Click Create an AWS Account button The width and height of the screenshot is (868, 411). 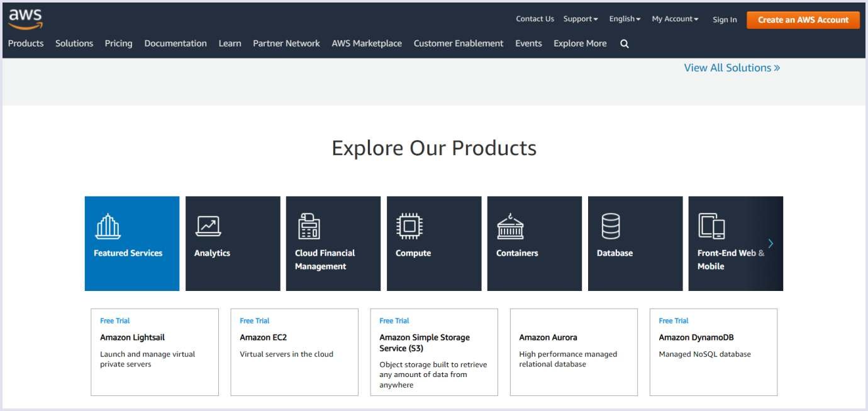click(x=803, y=19)
